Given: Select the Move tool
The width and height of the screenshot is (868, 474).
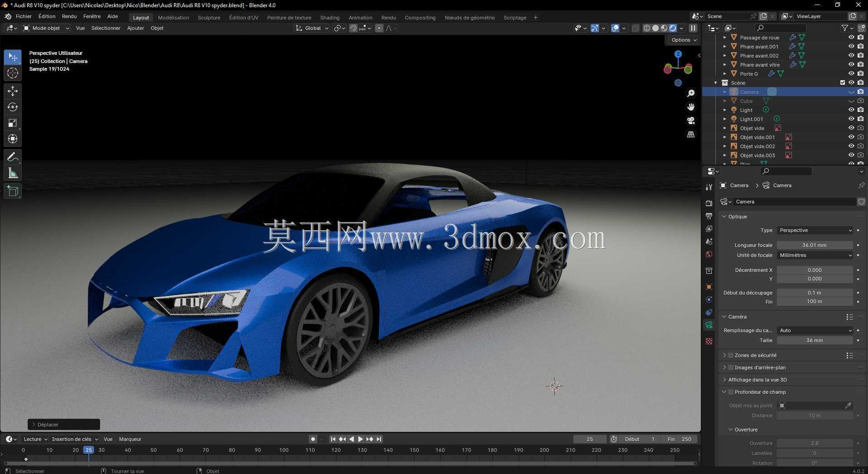Looking at the screenshot, I should [x=13, y=91].
